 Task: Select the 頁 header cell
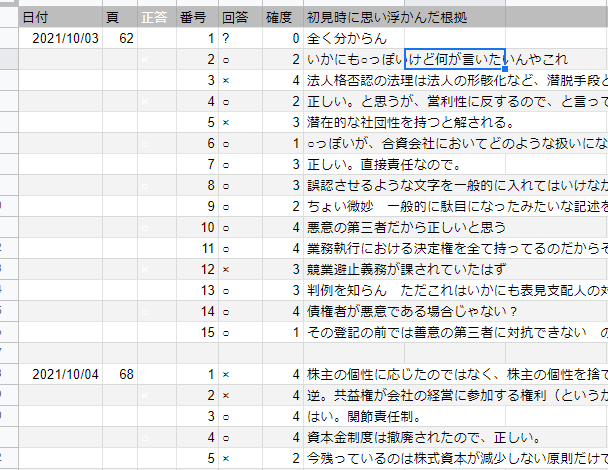click(x=120, y=17)
